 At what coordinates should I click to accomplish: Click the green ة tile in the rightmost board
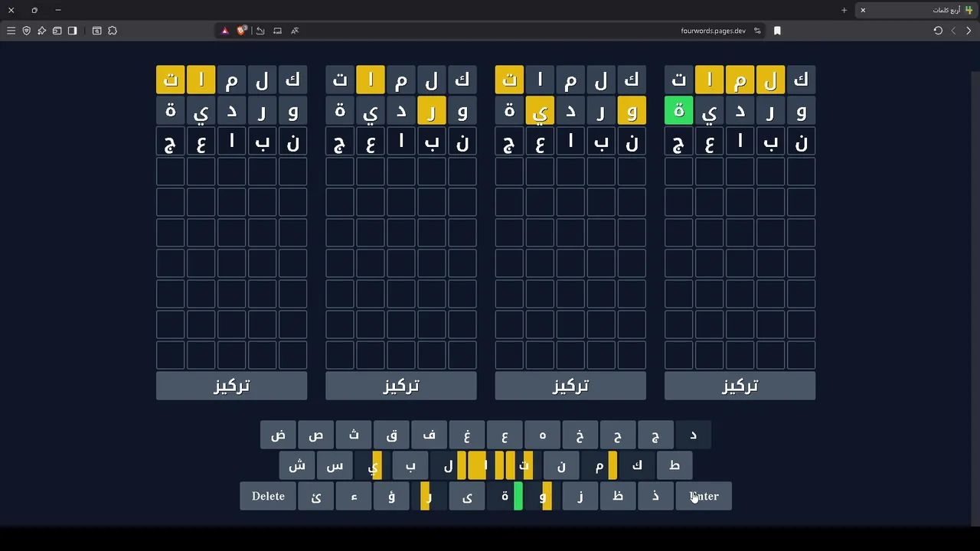pyautogui.click(x=679, y=111)
